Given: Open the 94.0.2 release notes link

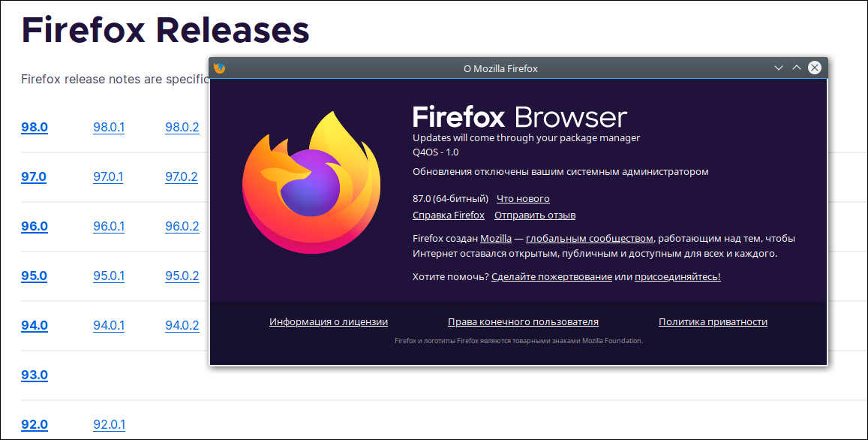Looking at the screenshot, I should 182,325.
